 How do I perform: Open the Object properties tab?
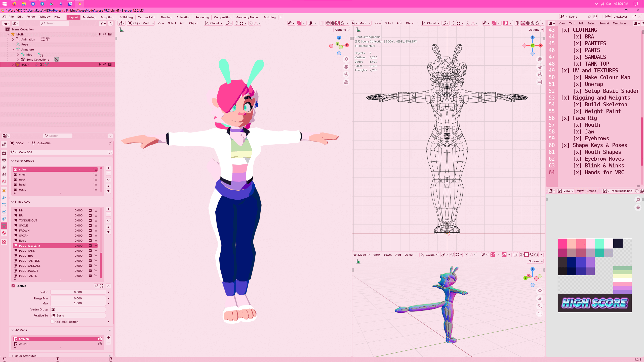[4, 191]
